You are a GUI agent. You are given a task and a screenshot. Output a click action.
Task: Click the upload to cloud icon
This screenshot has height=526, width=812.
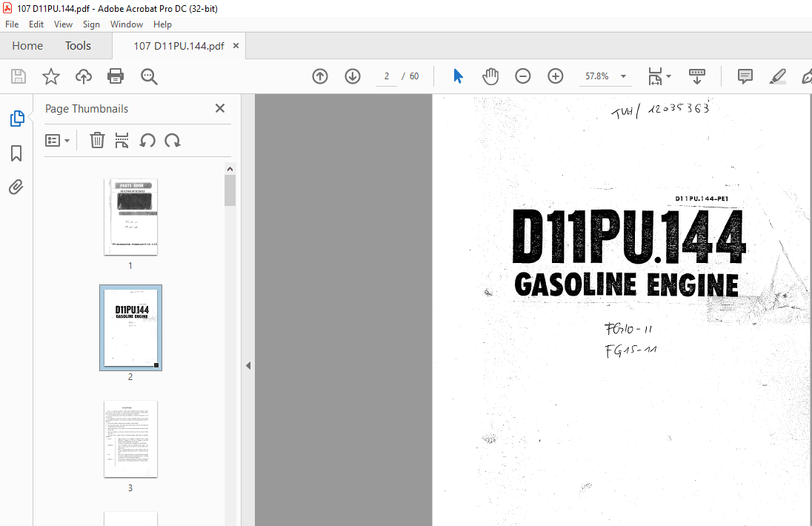point(84,76)
